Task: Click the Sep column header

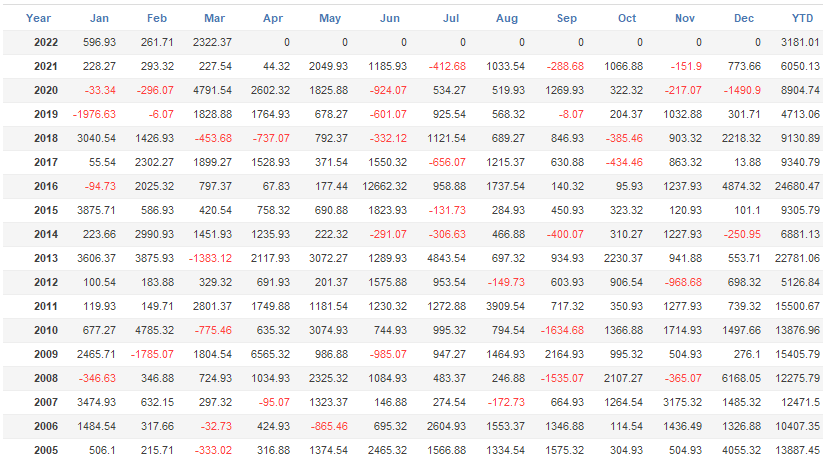Action: point(567,18)
